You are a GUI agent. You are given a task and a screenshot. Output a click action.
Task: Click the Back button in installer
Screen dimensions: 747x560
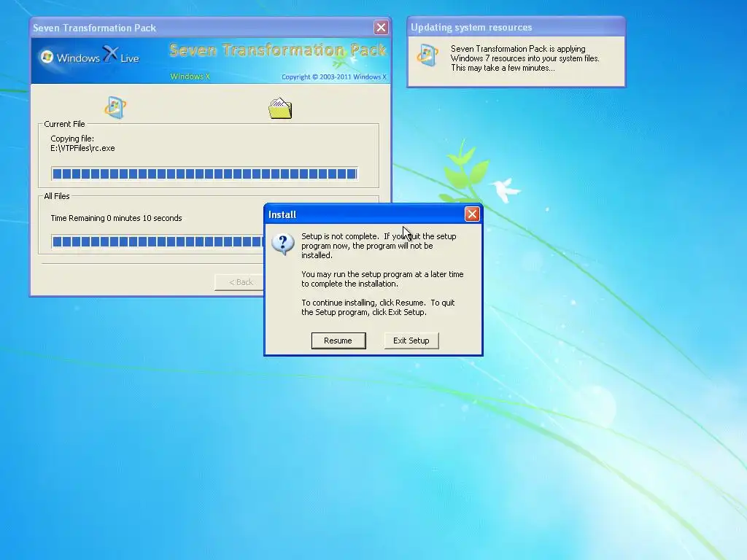click(239, 282)
